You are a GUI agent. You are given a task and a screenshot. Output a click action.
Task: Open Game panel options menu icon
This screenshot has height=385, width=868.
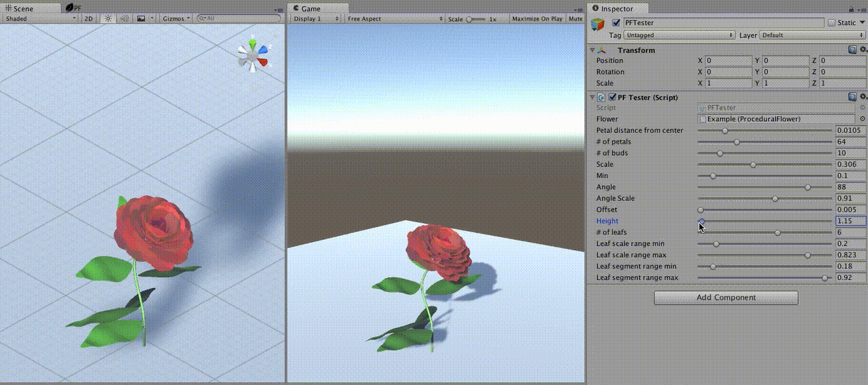(580, 9)
